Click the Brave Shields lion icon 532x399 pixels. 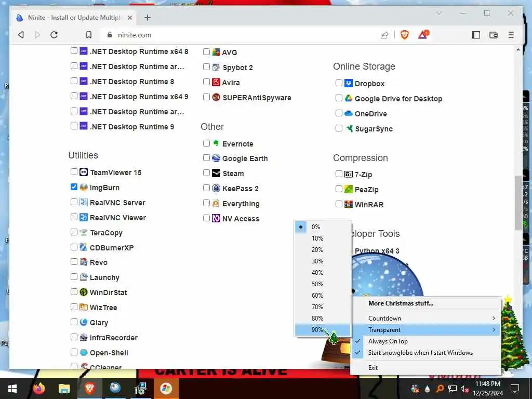[x=404, y=35]
